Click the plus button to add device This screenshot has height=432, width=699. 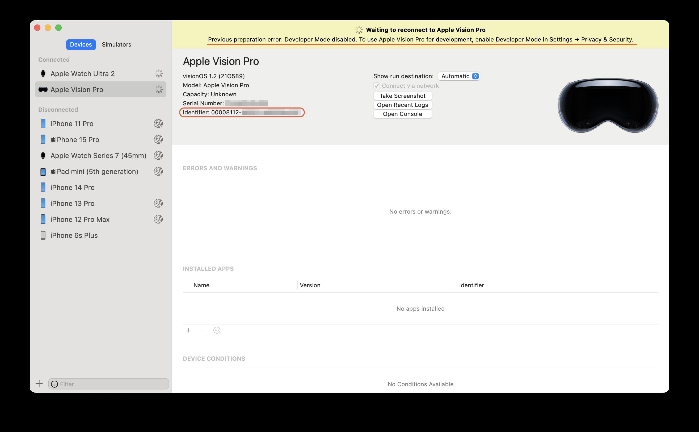coord(39,384)
